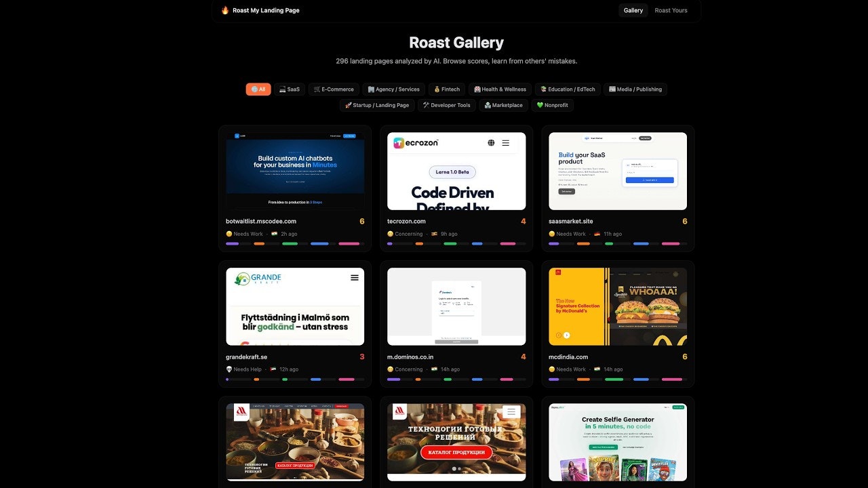Open the Roast Yours tab
The image size is (868, 488).
point(671,10)
